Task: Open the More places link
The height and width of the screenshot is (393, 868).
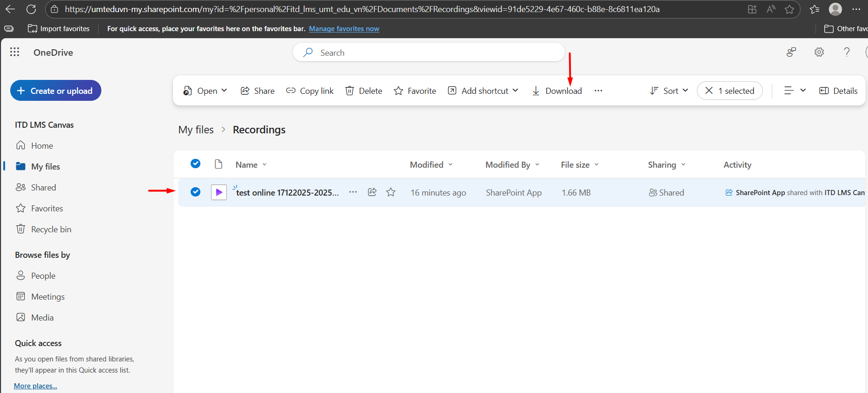Action: 35,386
